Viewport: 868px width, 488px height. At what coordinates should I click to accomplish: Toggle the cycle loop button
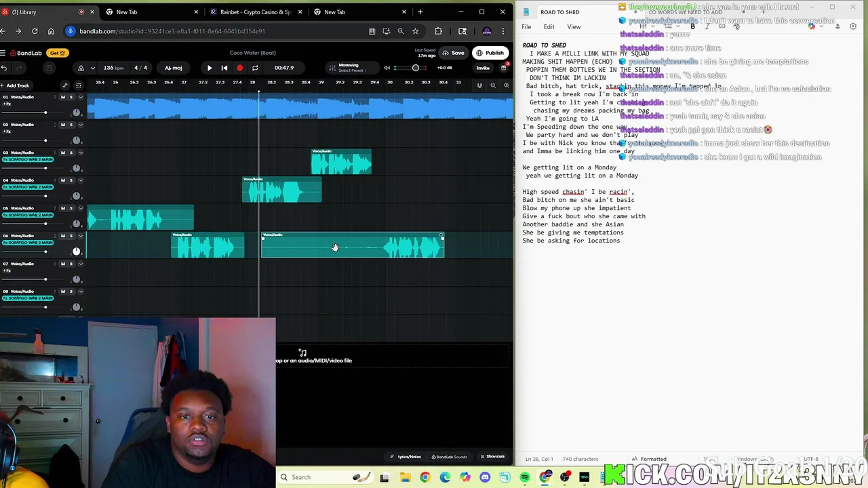tap(255, 68)
